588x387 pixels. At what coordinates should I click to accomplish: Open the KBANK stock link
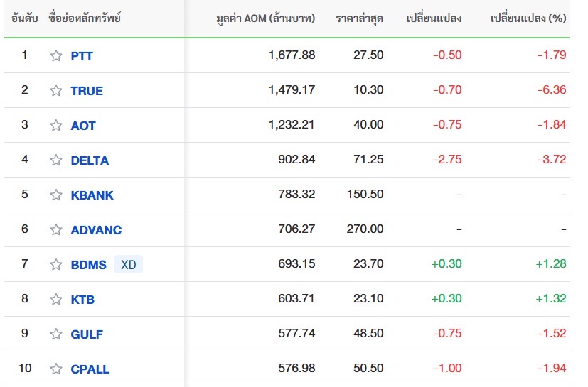click(x=92, y=195)
